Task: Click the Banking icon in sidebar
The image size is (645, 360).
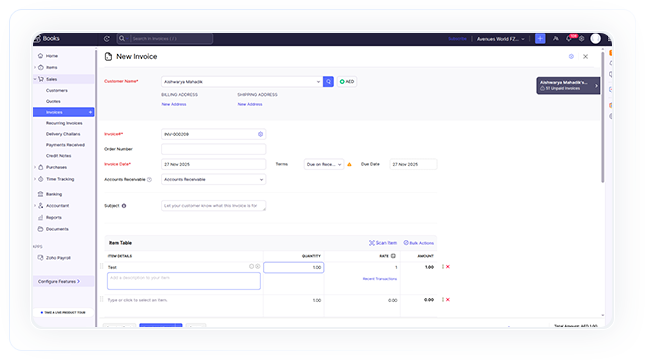Action: [x=40, y=194]
